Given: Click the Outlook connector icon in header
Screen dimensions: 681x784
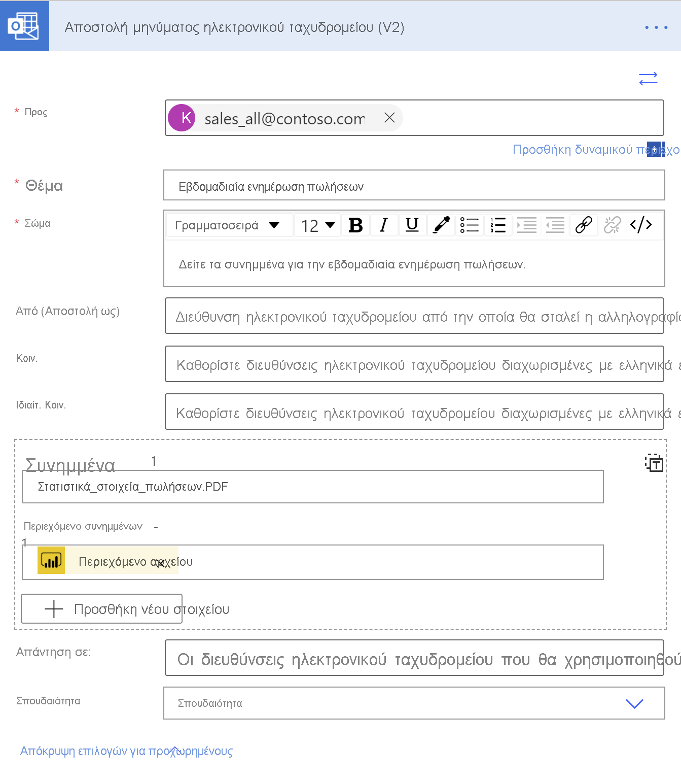Looking at the screenshot, I should click(x=24, y=26).
